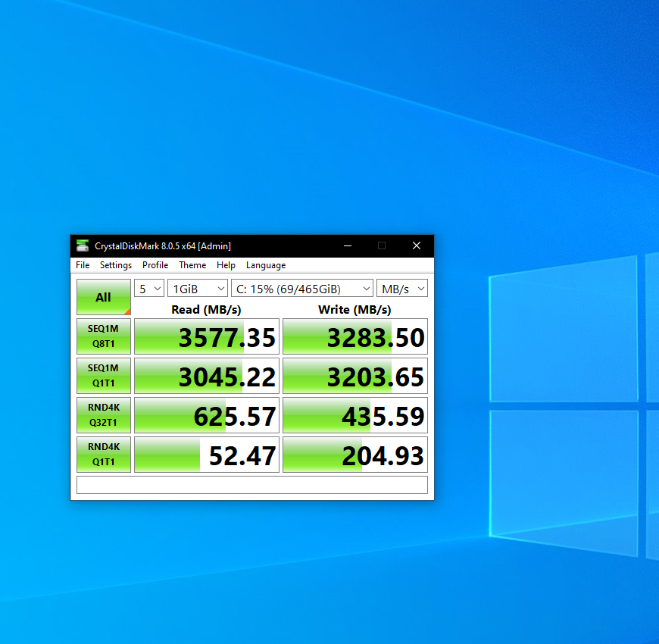Open the Profile menu

[x=155, y=265]
